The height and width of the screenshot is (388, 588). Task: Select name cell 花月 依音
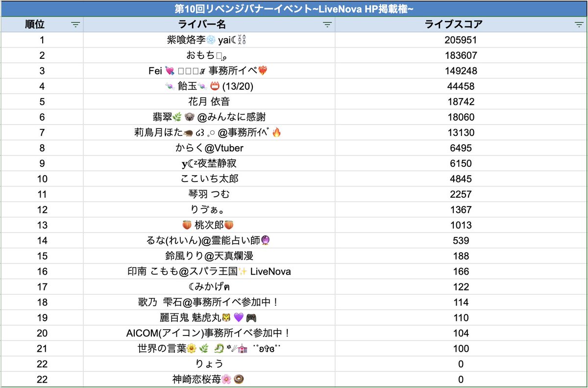[209, 102]
